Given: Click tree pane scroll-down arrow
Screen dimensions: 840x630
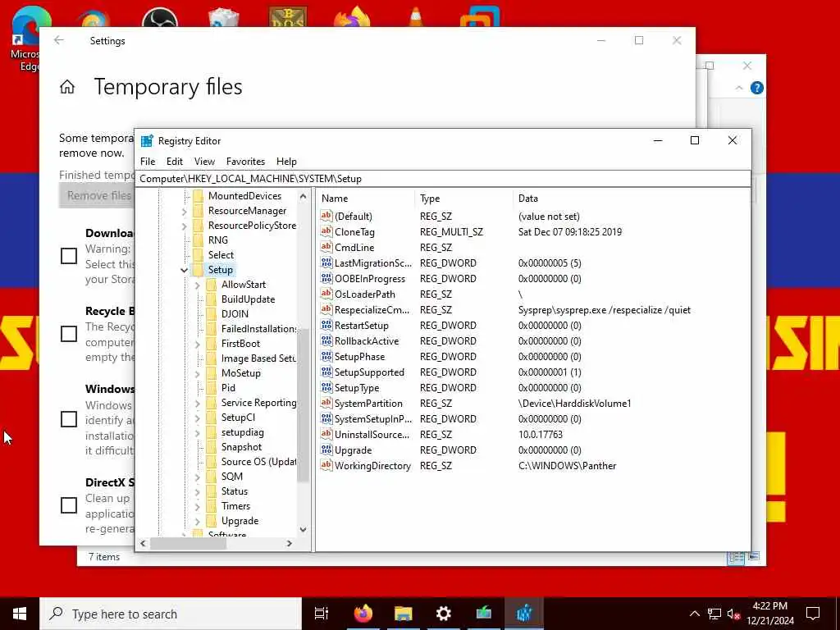Looking at the screenshot, I should [304, 529].
